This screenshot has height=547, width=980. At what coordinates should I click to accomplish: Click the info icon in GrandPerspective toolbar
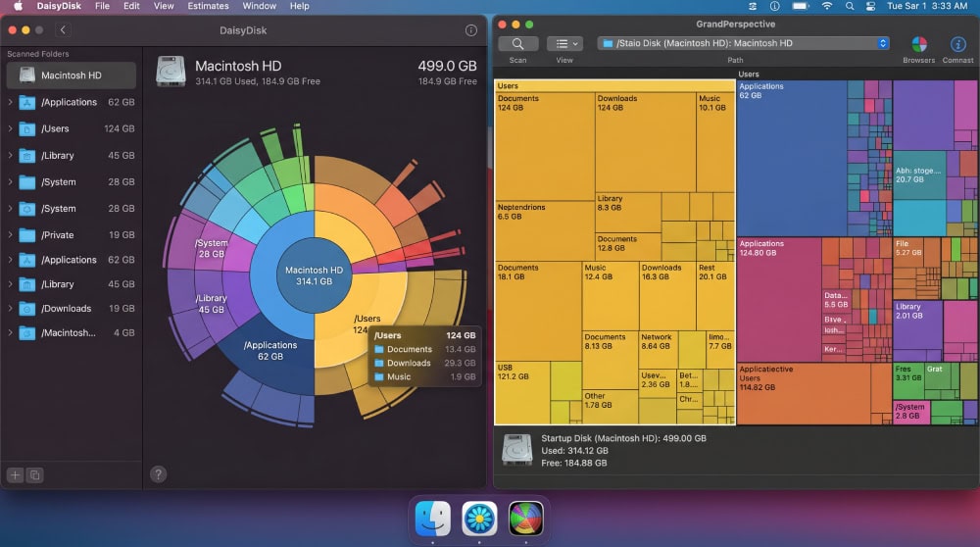(958, 44)
